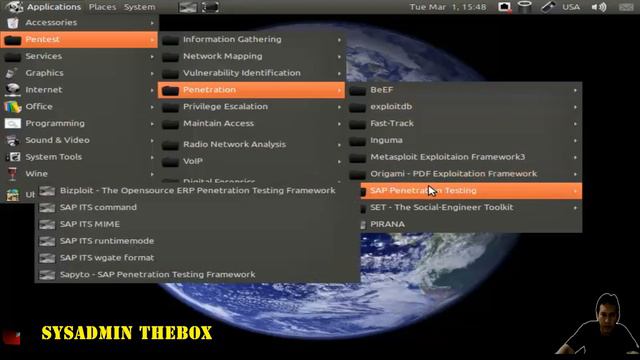Open Network Mapping submenu

pos(251,56)
